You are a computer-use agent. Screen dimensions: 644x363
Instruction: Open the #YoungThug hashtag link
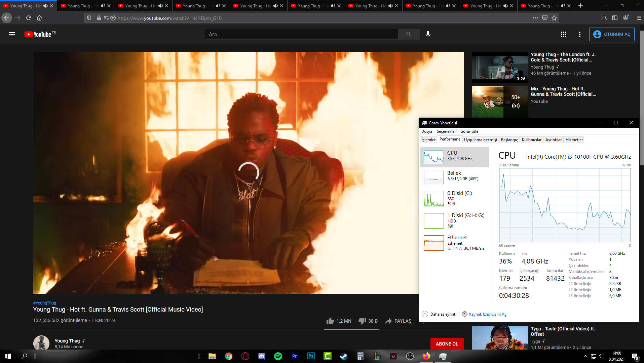pos(44,303)
